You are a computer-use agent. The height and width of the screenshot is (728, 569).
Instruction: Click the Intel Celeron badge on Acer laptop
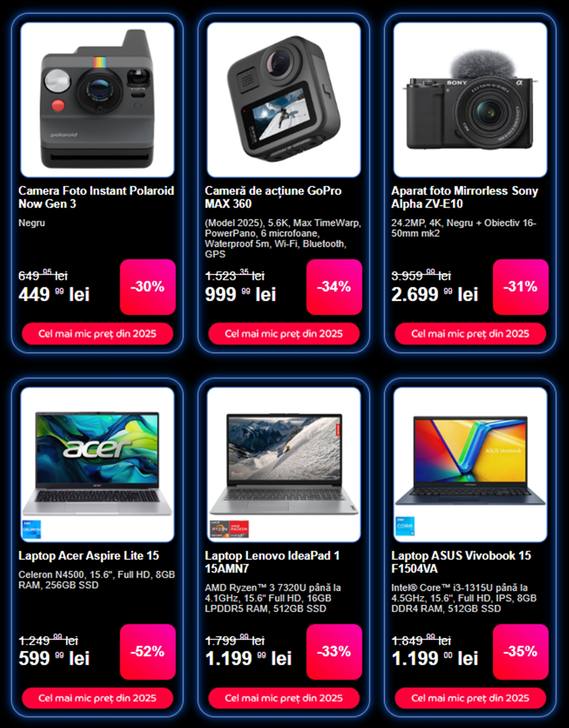point(32,529)
